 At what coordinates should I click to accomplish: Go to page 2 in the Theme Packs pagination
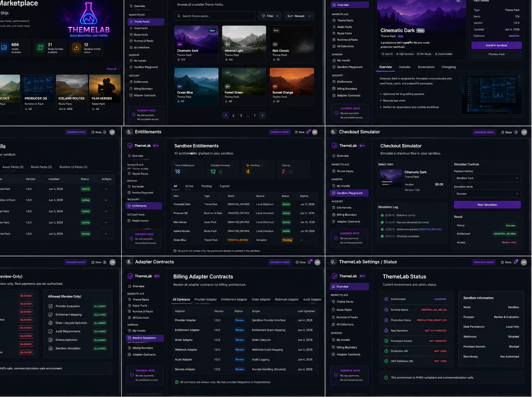tap(233, 116)
